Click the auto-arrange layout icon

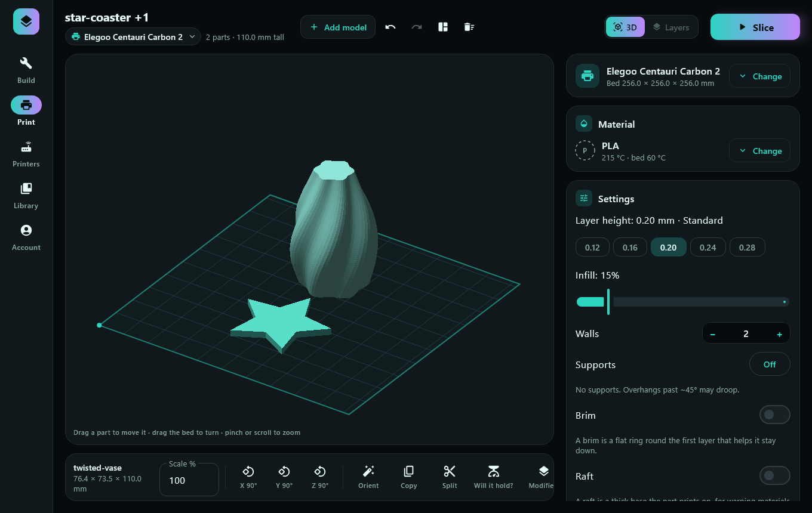pyautogui.click(x=443, y=27)
